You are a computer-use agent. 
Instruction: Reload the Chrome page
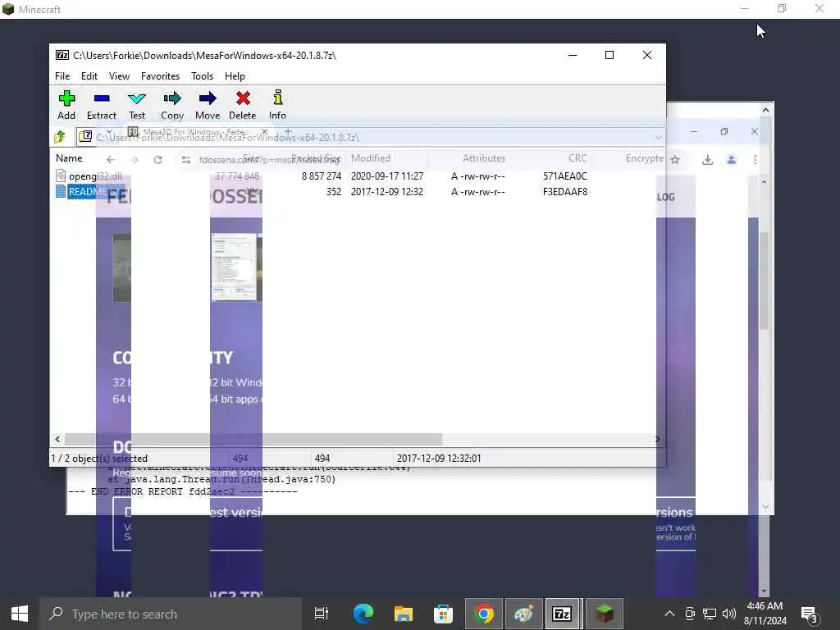[x=157, y=160]
